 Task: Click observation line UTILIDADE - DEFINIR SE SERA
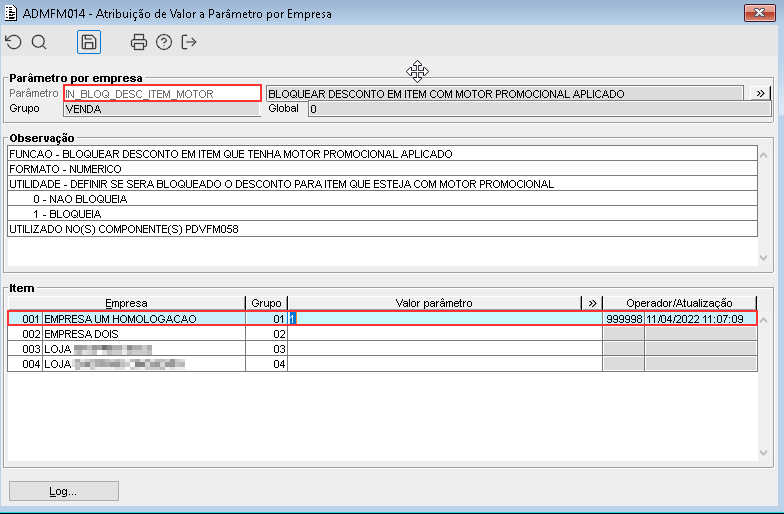[382, 184]
